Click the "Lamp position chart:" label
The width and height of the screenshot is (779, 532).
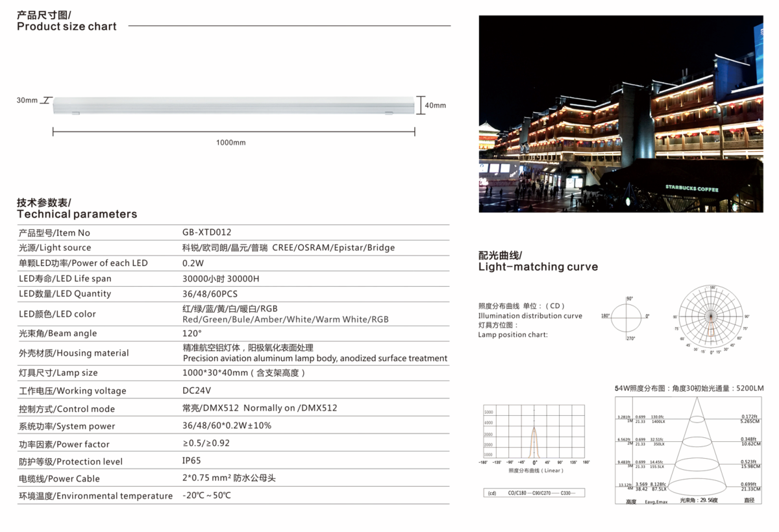pyautogui.click(x=513, y=335)
